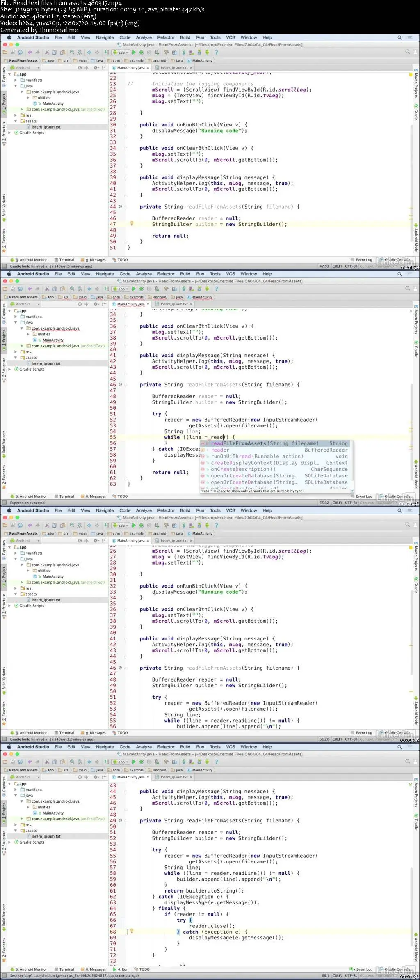Open the Event Log in first frame
The height and width of the screenshot is (980, 420).
tap(362, 260)
